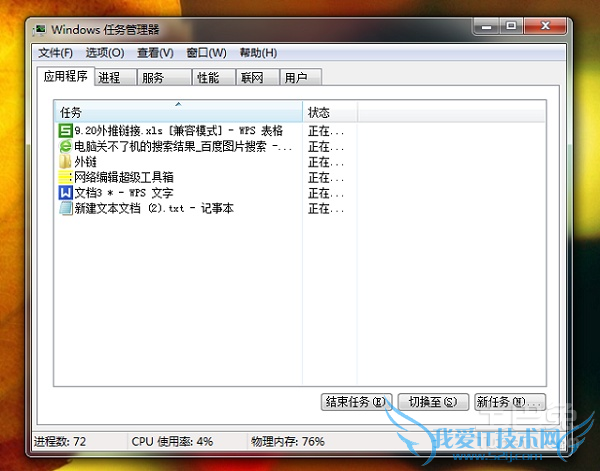The image size is (600, 471).
Task: Click the Task Manager icon in title bar
Action: (x=39, y=30)
